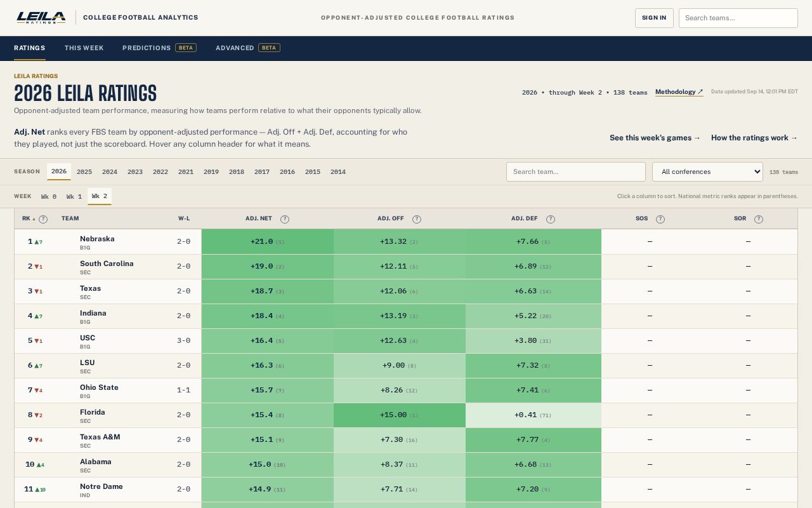Focus the header Search teams field

tap(738, 18)
